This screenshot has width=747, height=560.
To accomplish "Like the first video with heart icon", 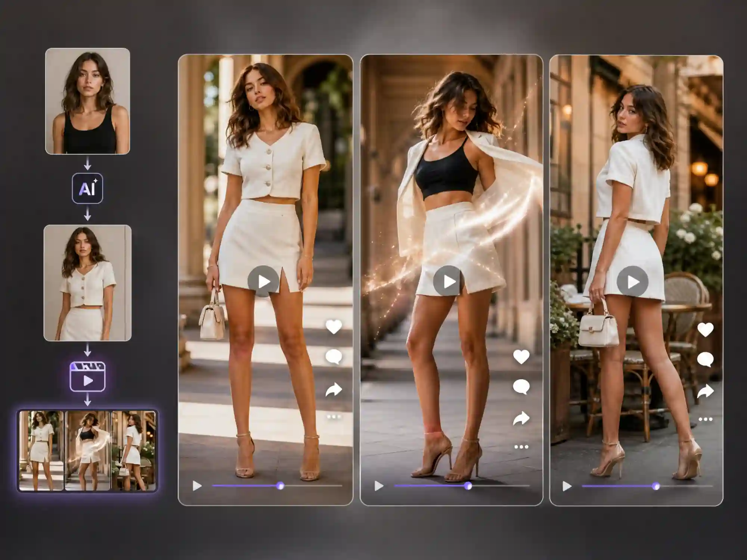I will 334,327.
